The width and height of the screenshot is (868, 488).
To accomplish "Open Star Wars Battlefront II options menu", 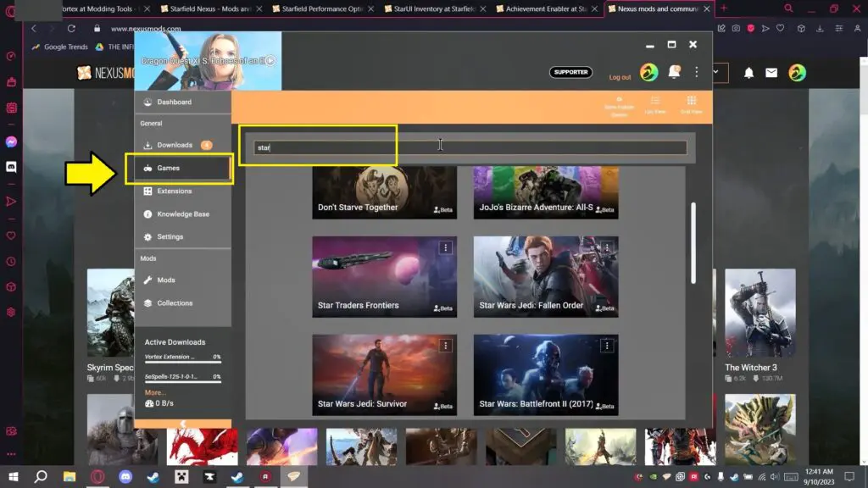I will click(x=607, y=346).
